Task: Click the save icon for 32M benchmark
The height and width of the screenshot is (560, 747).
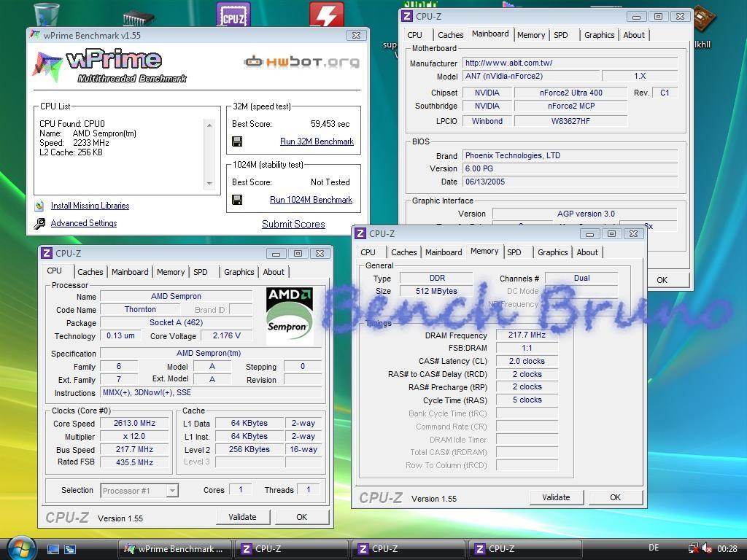Action: tap(237, 141)
